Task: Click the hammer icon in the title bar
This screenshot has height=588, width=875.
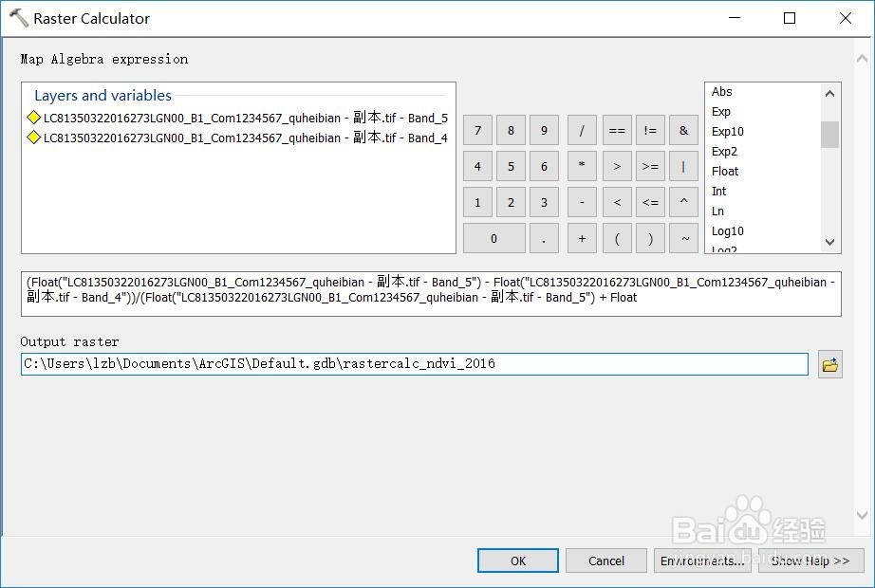Action: [19, 17]
